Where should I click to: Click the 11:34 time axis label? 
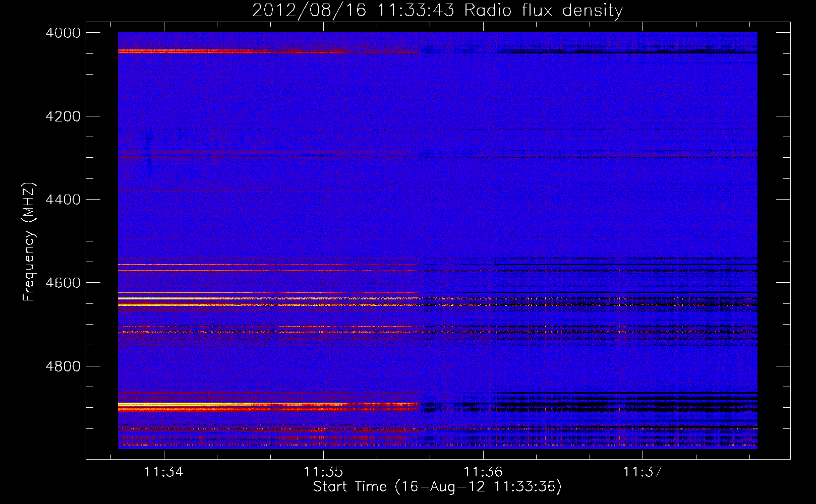pyautogui.click(x=163, y=472)
